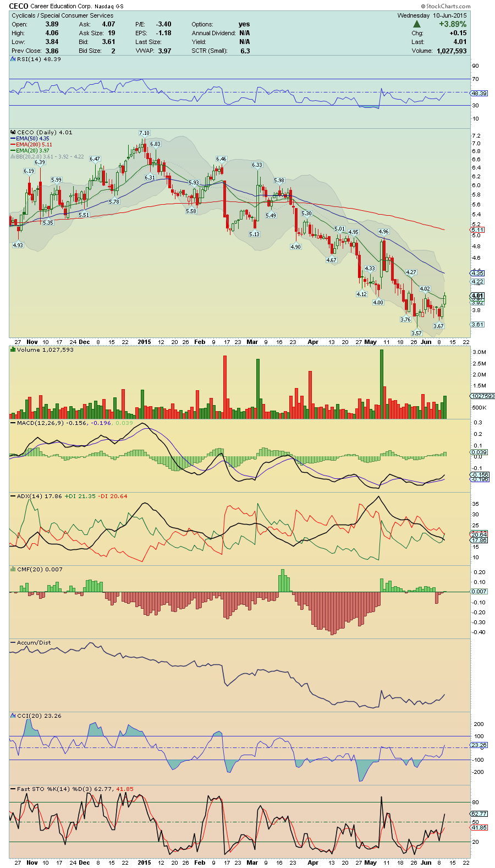Click the green EMA(20) legend line marker
This screenshot has width=495, height=868.
click(x=13, y=151)
